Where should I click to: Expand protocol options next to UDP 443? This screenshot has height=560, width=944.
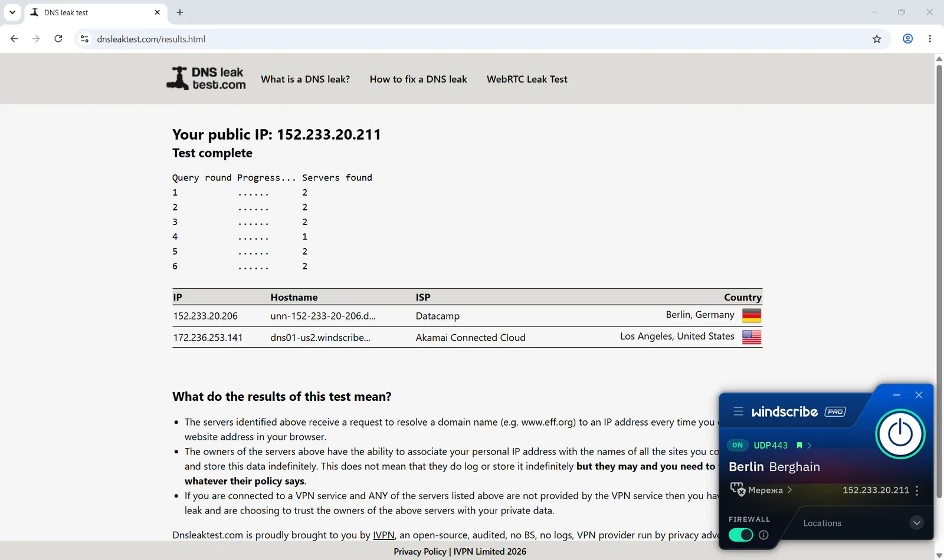coord(809,446)
